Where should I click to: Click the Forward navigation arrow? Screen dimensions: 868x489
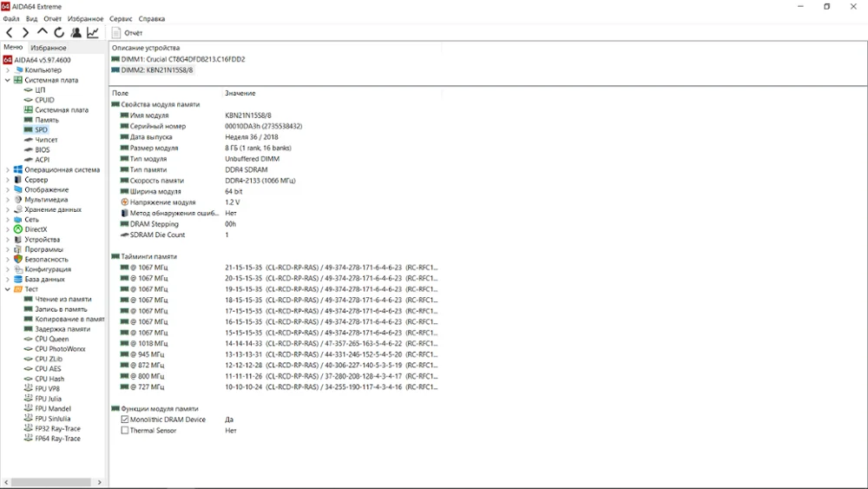click(x=25, y=33)
